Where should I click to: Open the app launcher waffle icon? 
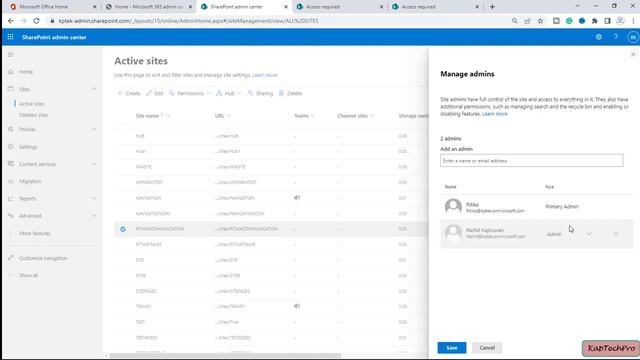pyautogui.click(x=10, y=37)
